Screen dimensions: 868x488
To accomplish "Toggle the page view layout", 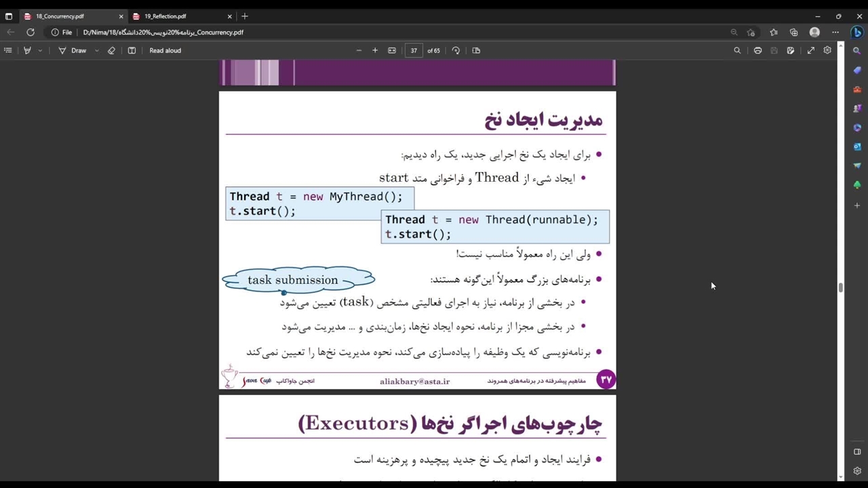I will pos(476,50).
